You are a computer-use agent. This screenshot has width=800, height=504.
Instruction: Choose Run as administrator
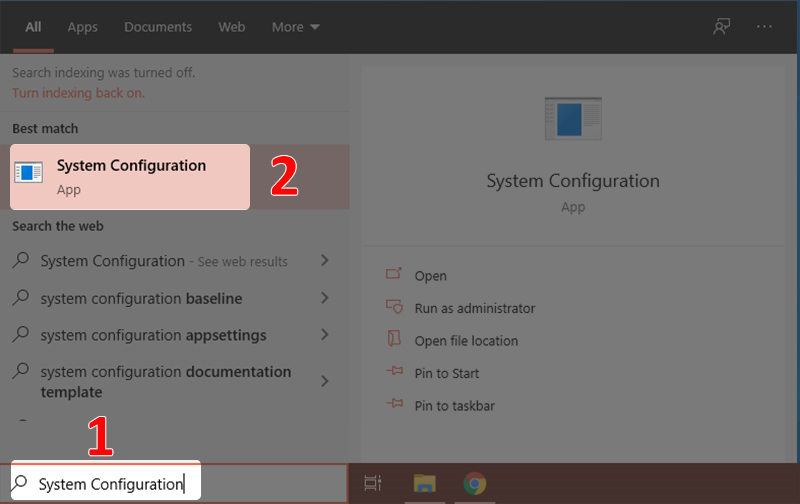click(474, 308)
